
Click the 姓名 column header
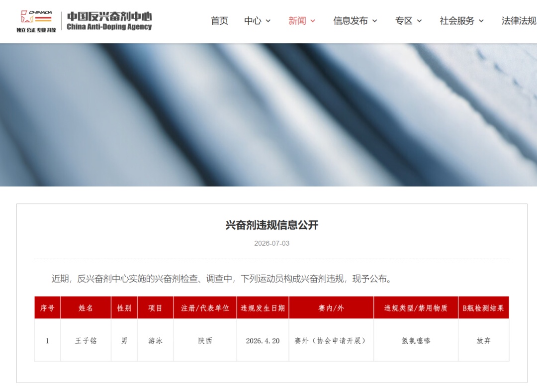point(86,308)
